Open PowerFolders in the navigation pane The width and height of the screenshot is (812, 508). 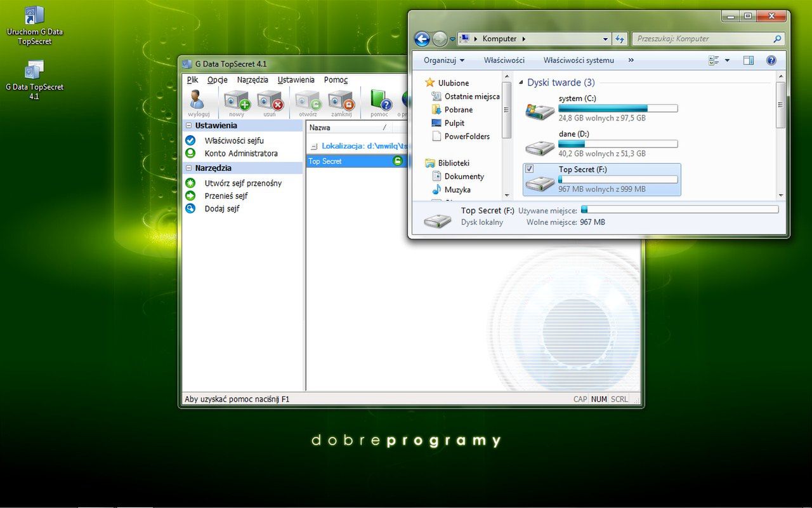(467, 137)
